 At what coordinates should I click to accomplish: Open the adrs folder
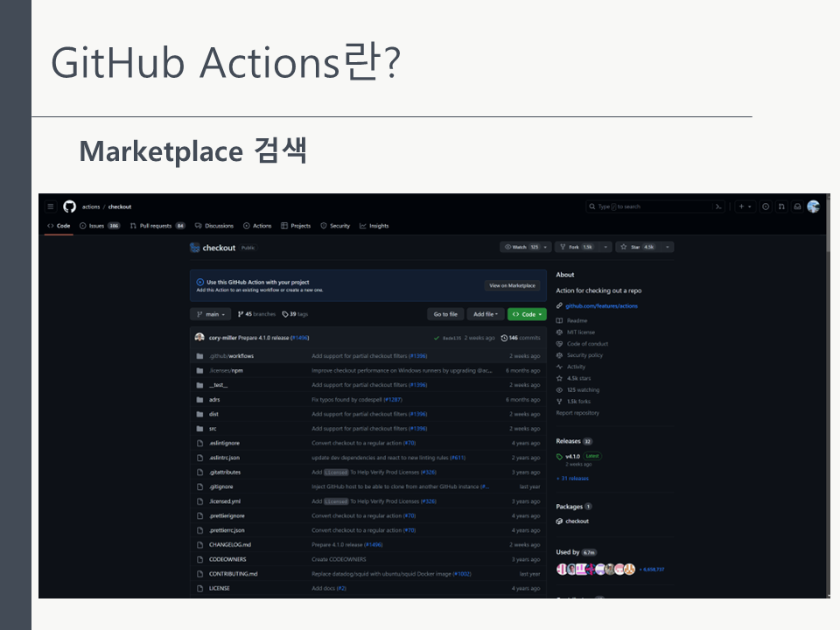point(214,400)
